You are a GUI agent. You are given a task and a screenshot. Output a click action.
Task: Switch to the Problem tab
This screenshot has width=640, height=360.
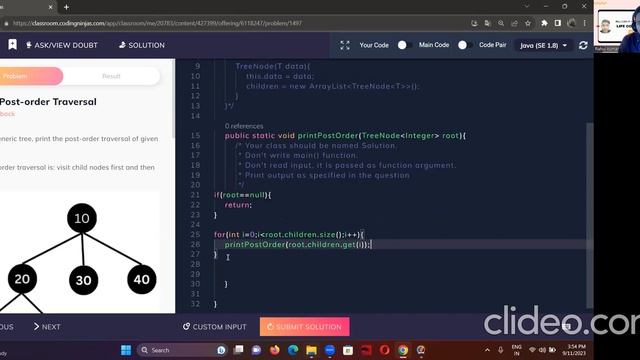[x=31, y=76]
